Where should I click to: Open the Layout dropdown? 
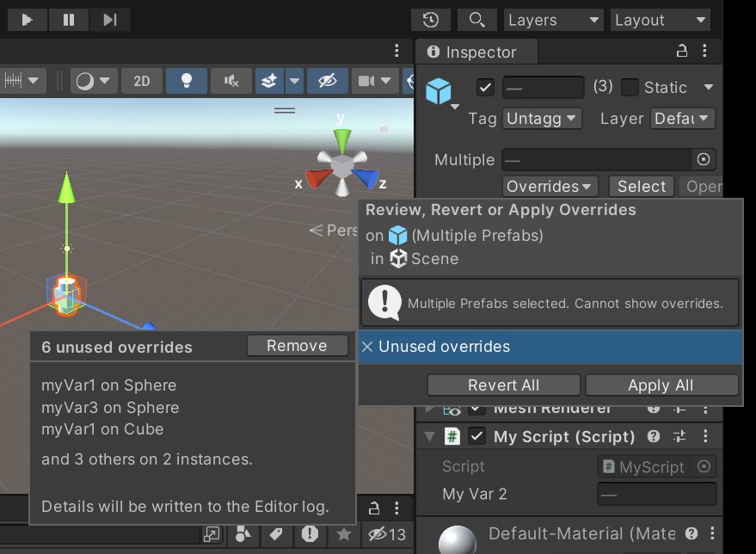click(661, 20)
